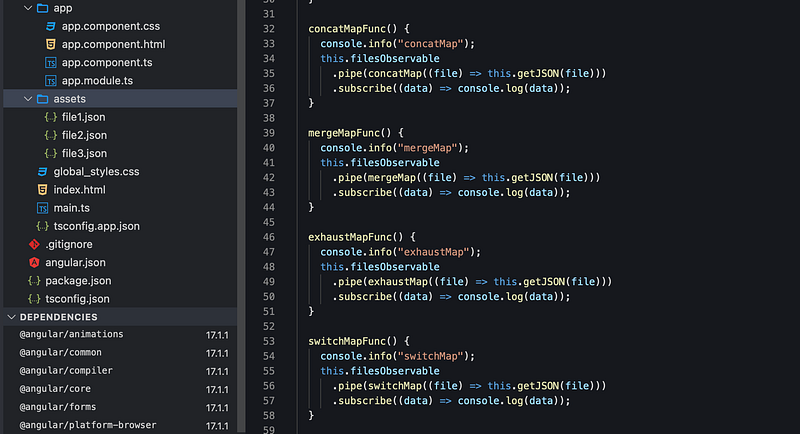Click line number 53 in gutter

[x=269, y=341]
